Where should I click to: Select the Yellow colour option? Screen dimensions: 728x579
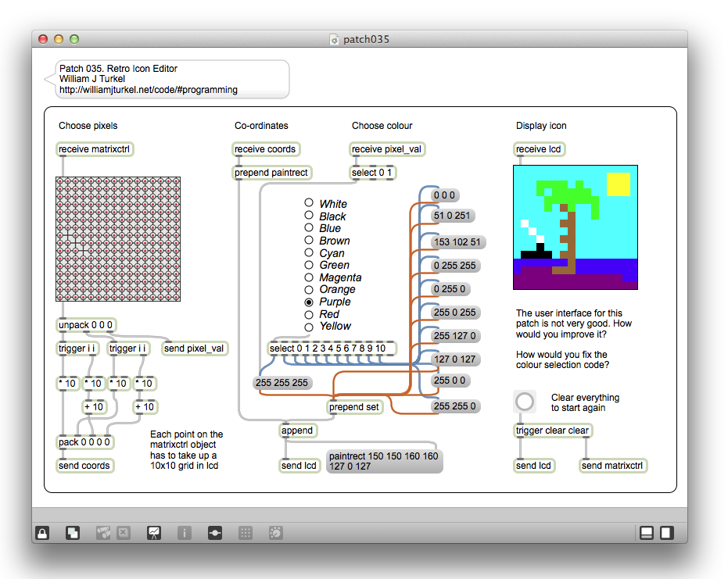[x=309, y=326]
